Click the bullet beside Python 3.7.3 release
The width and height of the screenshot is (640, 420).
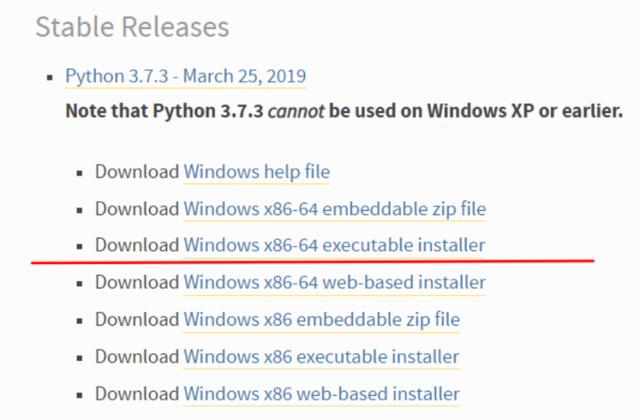pyautogui.click(x=50, y=77)
